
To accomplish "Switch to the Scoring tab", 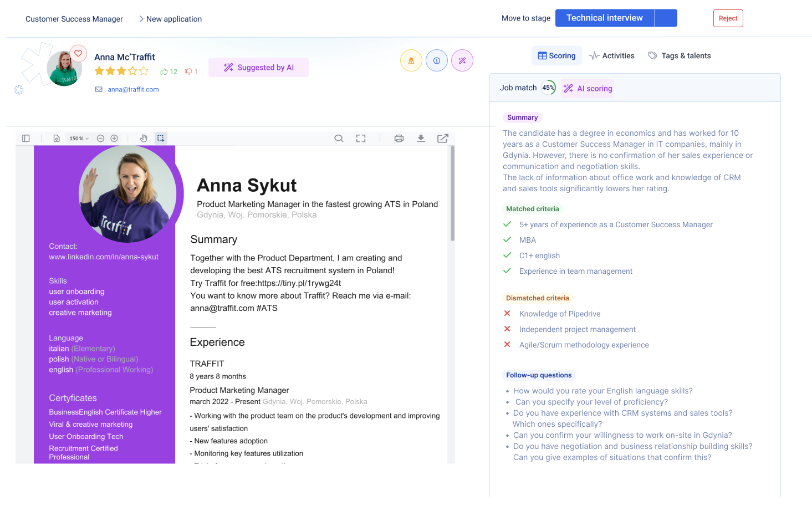I will [556, 56].
